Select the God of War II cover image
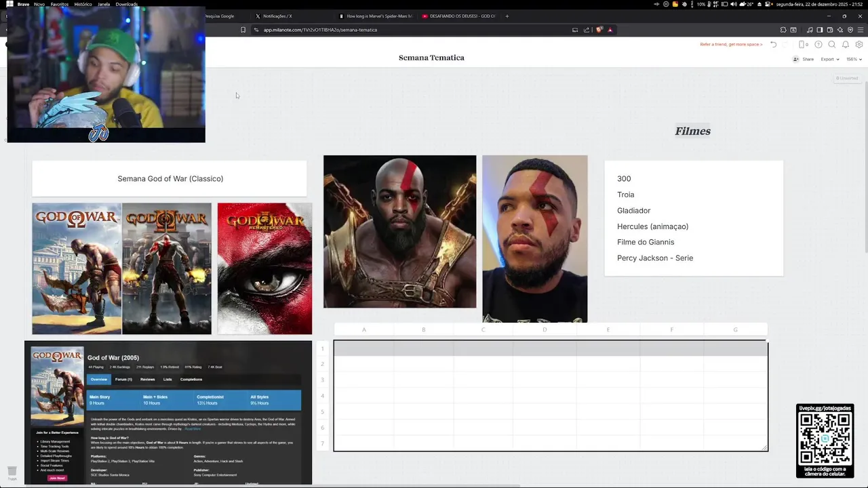 (167, 268)
